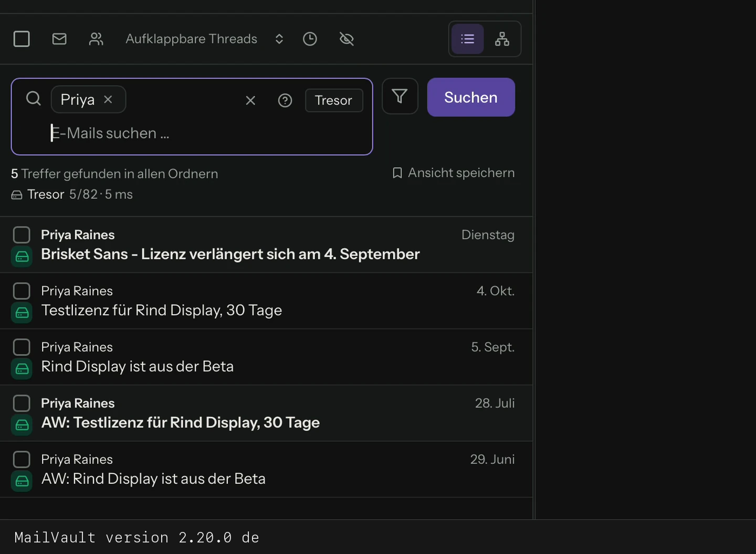Click the Tresor scope button
Screen dimensions: 756x554
[334, 100]
